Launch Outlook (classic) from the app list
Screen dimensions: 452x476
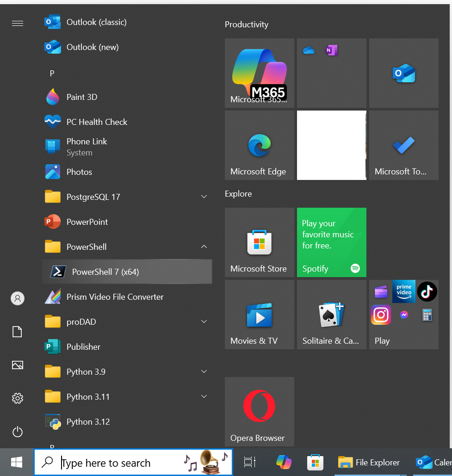point(127,22)
